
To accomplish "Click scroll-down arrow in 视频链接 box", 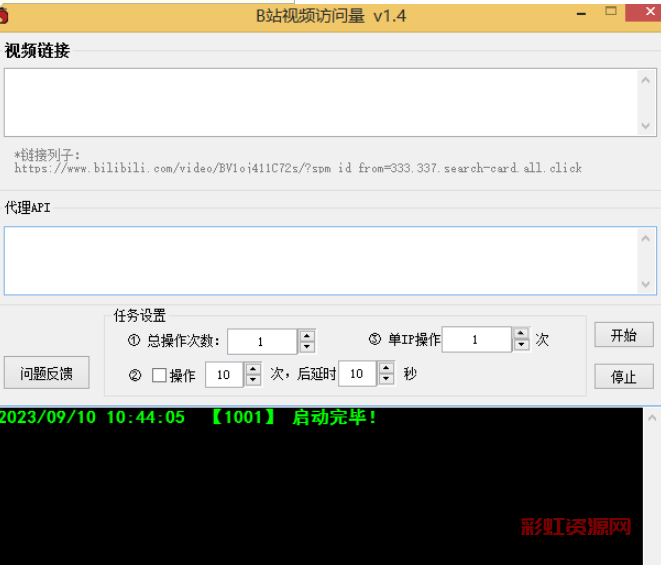I will click(647, 126).
